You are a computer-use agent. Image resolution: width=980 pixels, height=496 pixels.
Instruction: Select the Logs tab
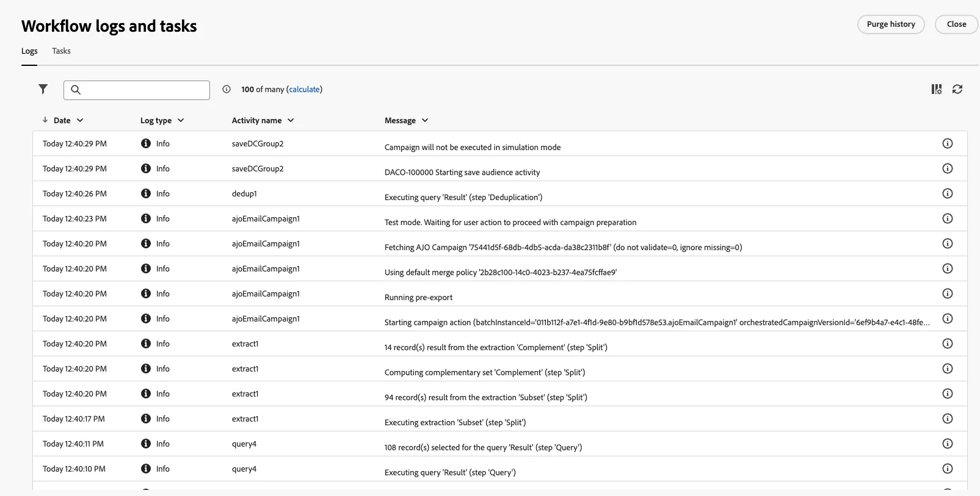click(29, 51)
